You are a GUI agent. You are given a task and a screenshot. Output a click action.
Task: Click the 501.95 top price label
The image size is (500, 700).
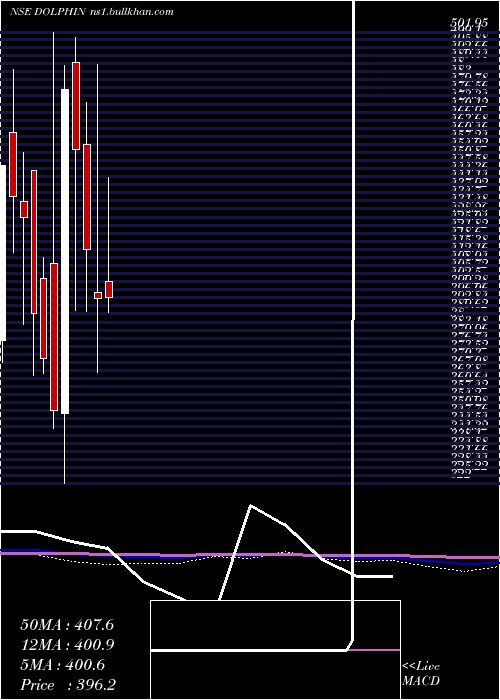pyautogui.click(x=468, y=24)
